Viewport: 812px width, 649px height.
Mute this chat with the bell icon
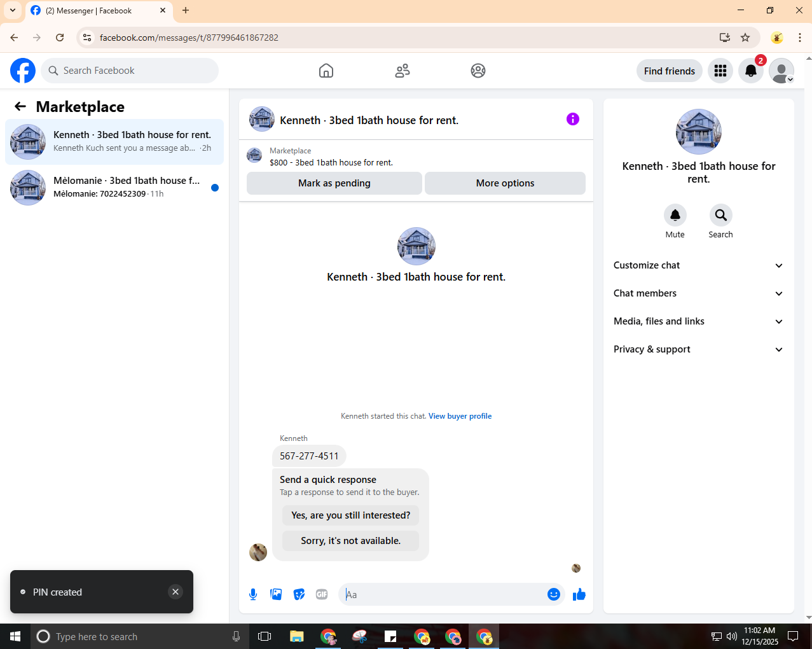click(675, 215)
